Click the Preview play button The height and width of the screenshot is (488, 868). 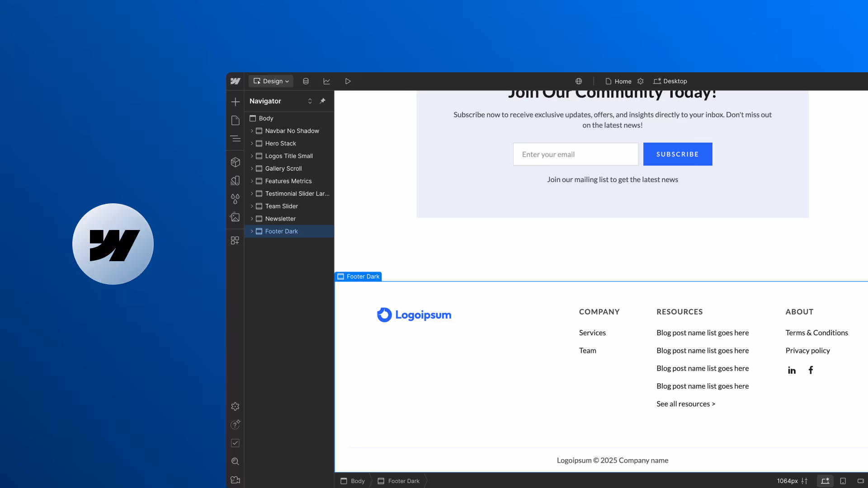[x=348, y=81]
